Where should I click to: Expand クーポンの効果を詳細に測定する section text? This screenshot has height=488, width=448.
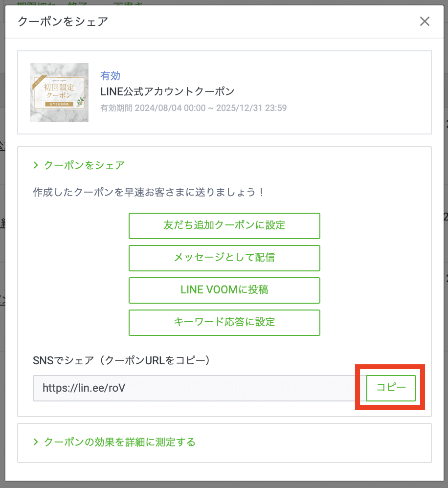coord(120,442)
